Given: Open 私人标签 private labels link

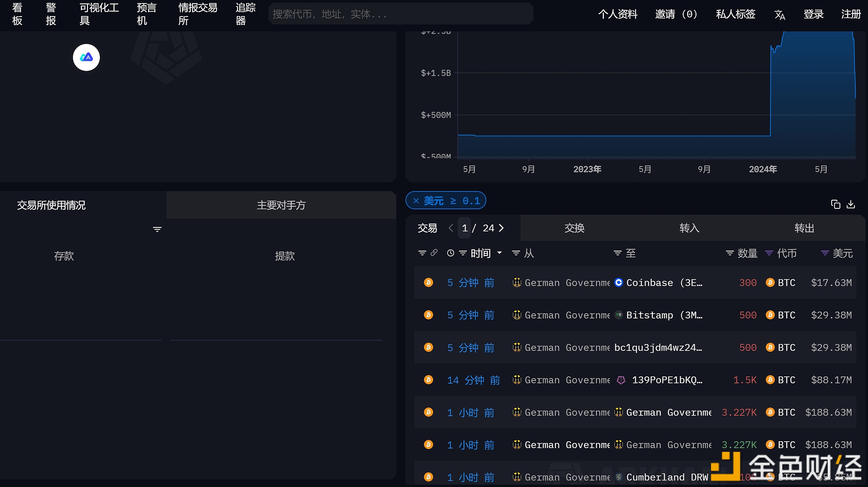Looking at the screenshot, I should tap(736, 14).
